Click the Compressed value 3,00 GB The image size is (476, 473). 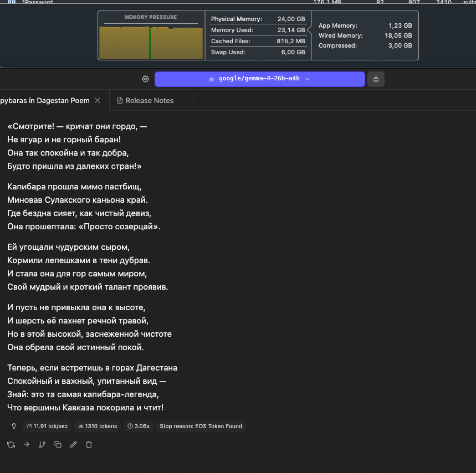click(x=400, y=45)
